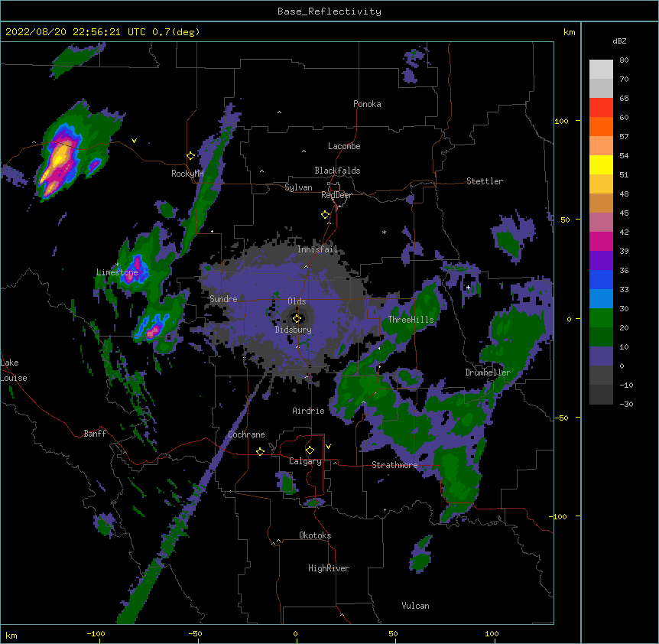Click the 48 value on dBZ legend
Viewport: 659px width, 644px height.
click(624, 194)
